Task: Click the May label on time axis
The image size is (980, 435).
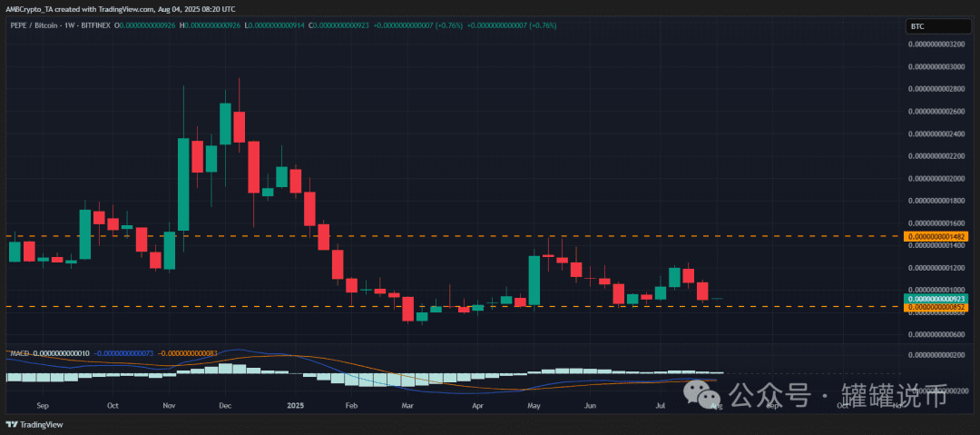Action: 534,405
